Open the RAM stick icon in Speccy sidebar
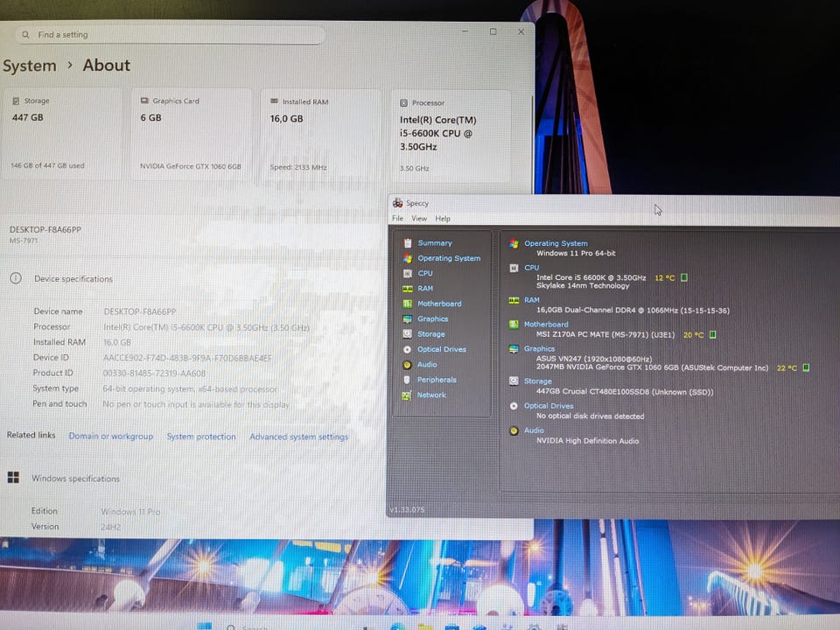The height and width of the screenshot is (630, 840). pos(408,289)
